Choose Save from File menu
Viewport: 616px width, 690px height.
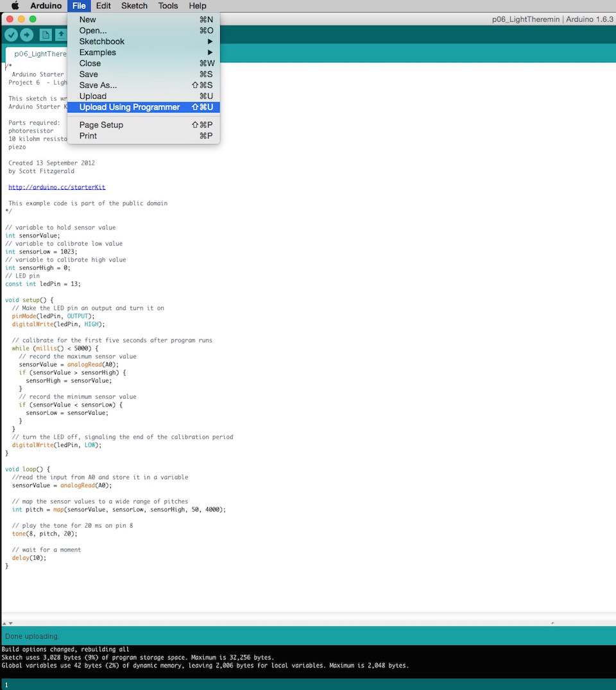click(x=144, y=74)
